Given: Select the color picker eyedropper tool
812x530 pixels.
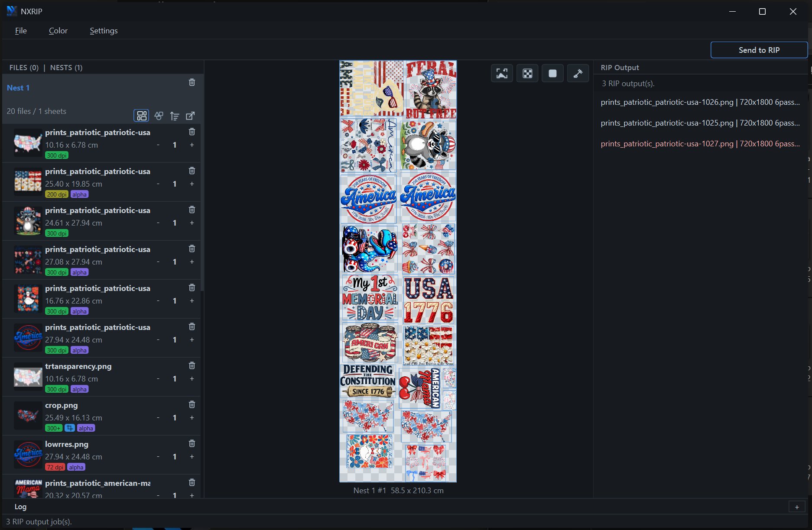Looking at the screenshot, I should pos(578,74).
